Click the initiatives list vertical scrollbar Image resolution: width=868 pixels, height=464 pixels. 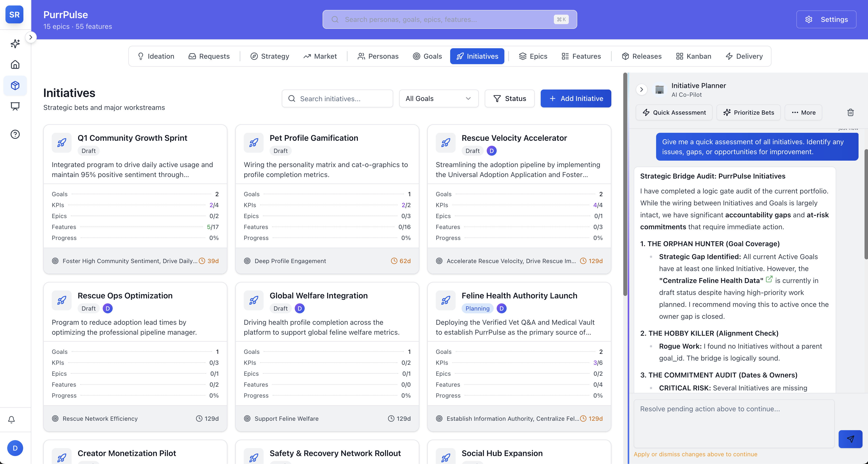(625, 185)
